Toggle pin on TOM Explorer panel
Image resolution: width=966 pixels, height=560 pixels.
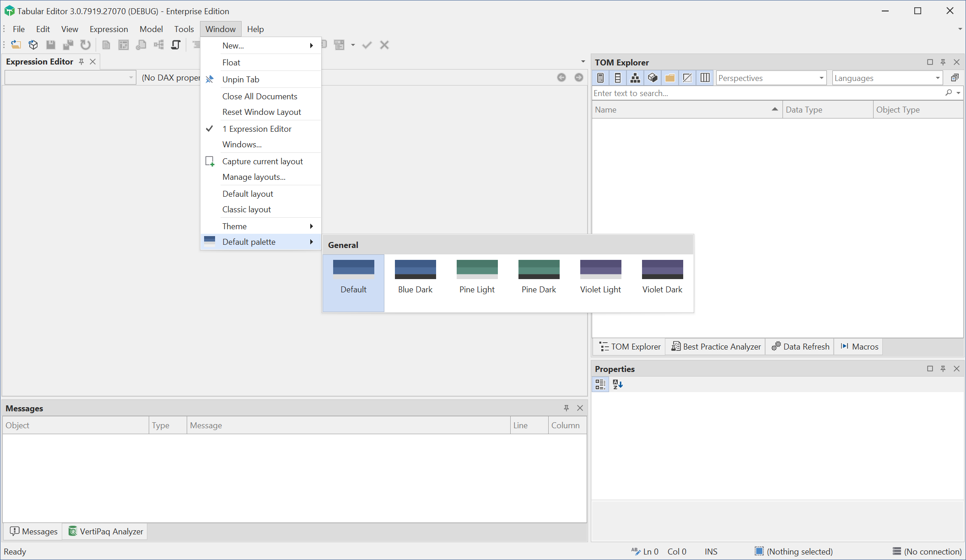(943, 62)
